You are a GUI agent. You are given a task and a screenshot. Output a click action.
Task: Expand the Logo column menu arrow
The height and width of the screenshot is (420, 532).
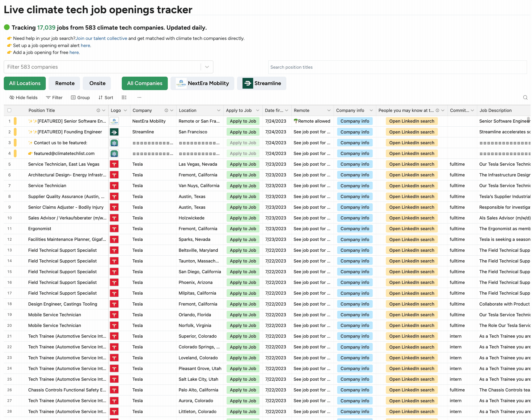tap(125, 110)
